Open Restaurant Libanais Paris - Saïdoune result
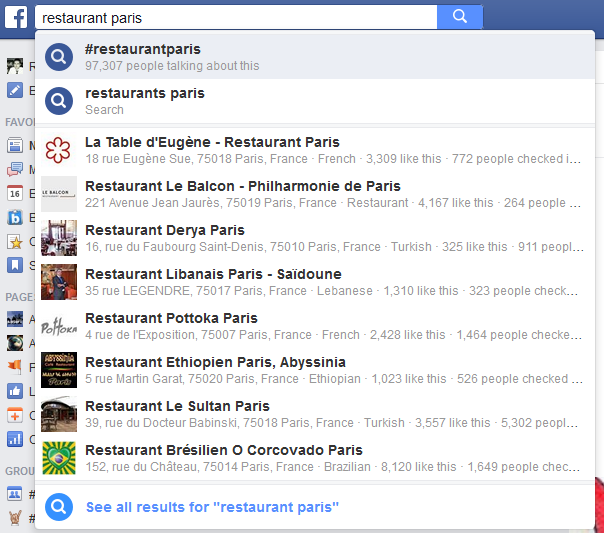Image resolution: width=604 pixels, height=533 pixels. point(315,282)
